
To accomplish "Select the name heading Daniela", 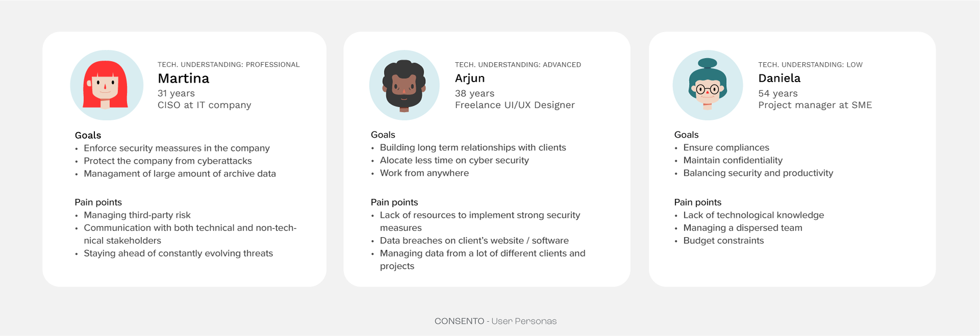I will [x=779, y=79].
